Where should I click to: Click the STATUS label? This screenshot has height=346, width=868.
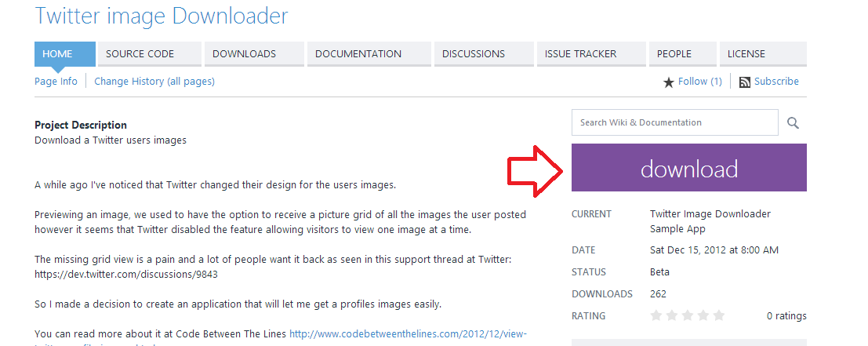point(588,271)
